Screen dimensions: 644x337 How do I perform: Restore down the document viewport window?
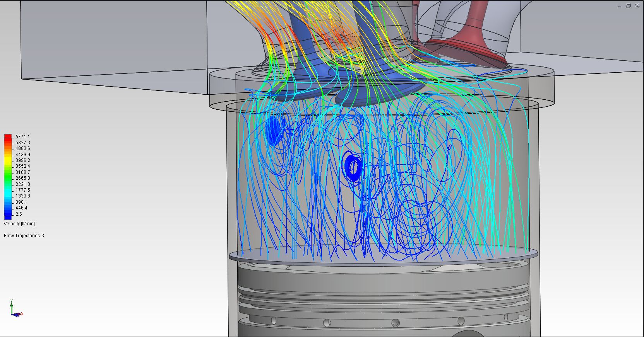pyautogui.click(x=628, y=6)
